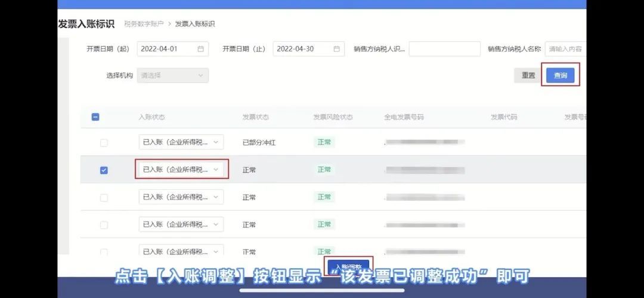Click the 重置 reset button
The width and height of the screenshot is (644, 298).
point(528,75)
